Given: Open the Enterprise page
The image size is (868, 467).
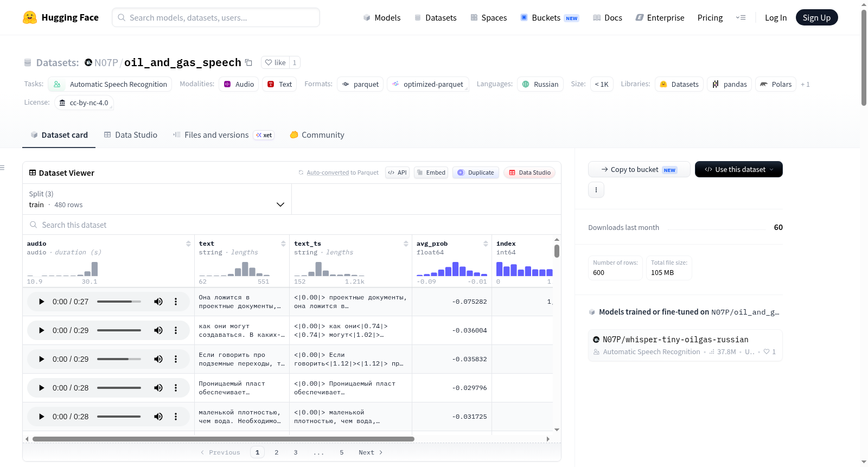Looking at the screenshot, I should tap(660, 18).
